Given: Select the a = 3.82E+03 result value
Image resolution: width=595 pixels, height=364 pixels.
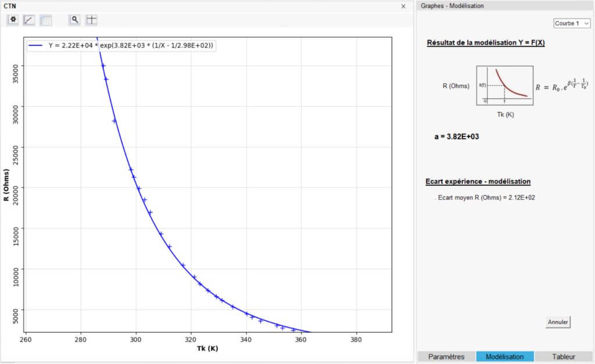Looking at the screenshot, I should 456,137.
